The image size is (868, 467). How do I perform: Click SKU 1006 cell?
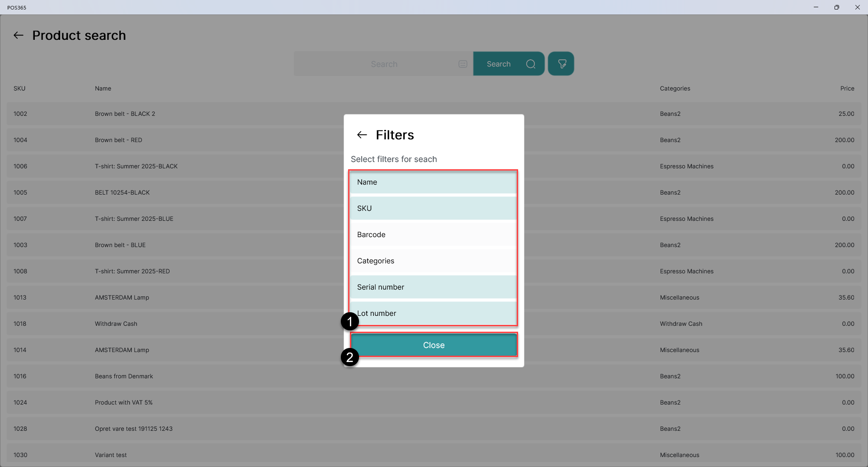point(20,166)
